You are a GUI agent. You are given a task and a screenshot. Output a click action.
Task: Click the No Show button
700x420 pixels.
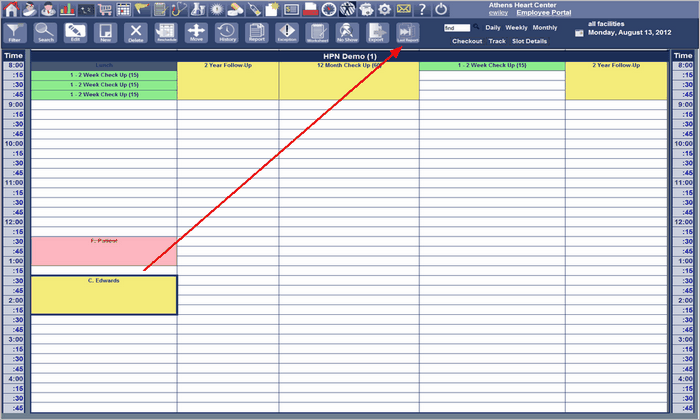point(347,33)
